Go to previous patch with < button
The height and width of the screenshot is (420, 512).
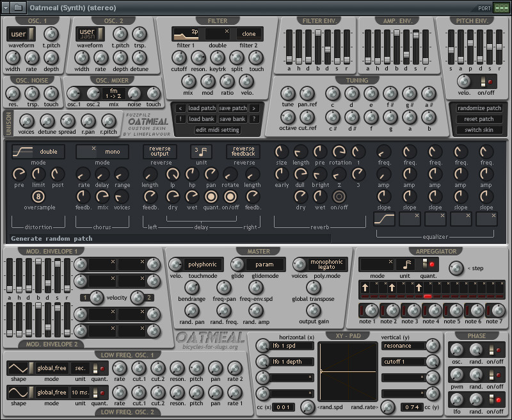point(180,108)
